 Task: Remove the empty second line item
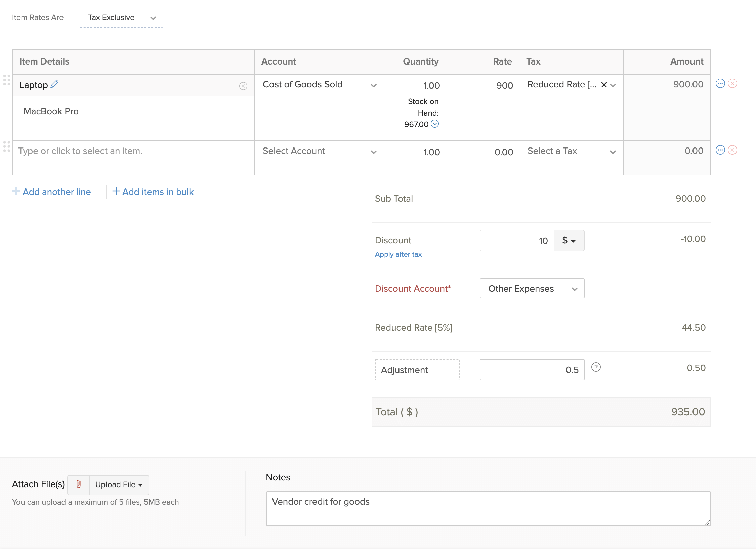[732, 150]
